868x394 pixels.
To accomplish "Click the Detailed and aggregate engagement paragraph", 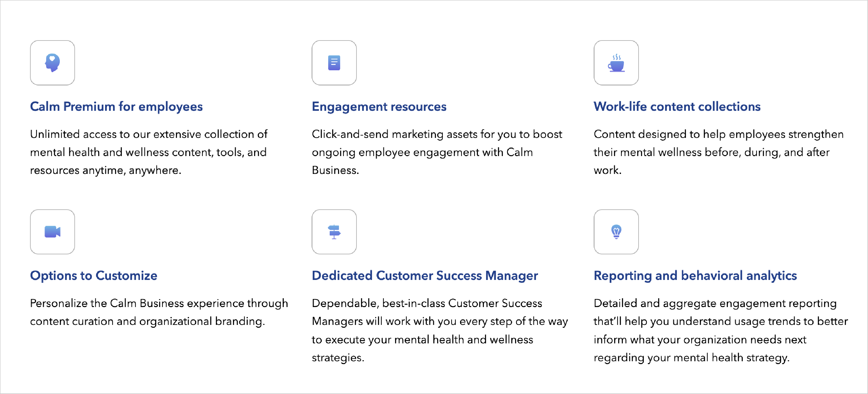I will [x=721, y=330].
